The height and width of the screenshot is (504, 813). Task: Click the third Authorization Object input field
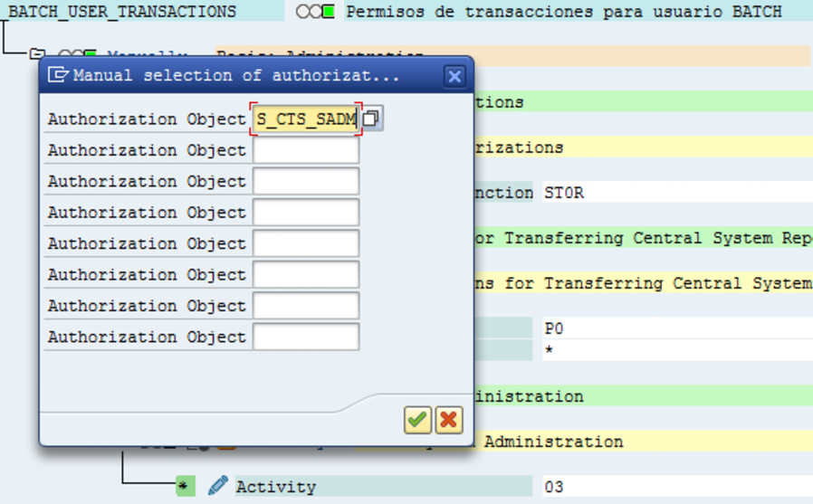pos(305,181)
